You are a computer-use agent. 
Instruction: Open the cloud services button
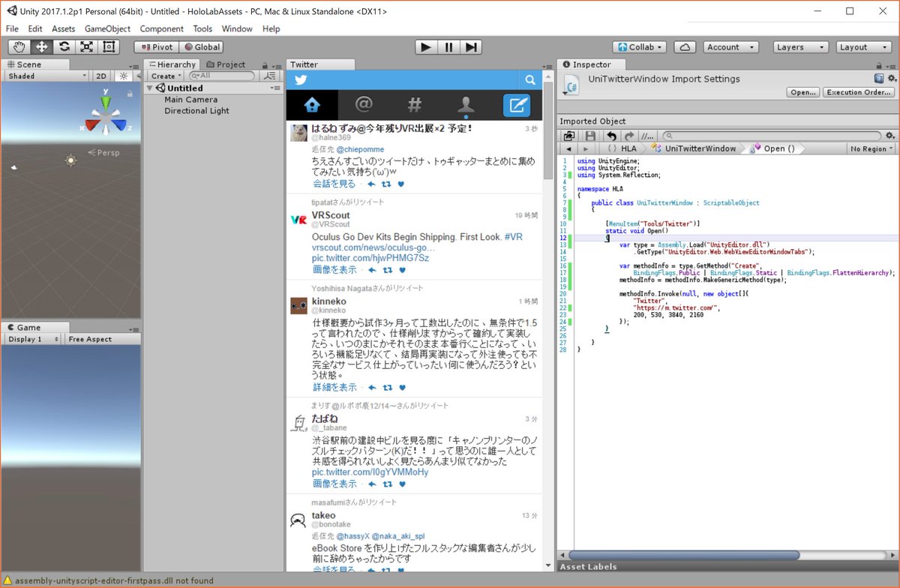click(685, 47)
